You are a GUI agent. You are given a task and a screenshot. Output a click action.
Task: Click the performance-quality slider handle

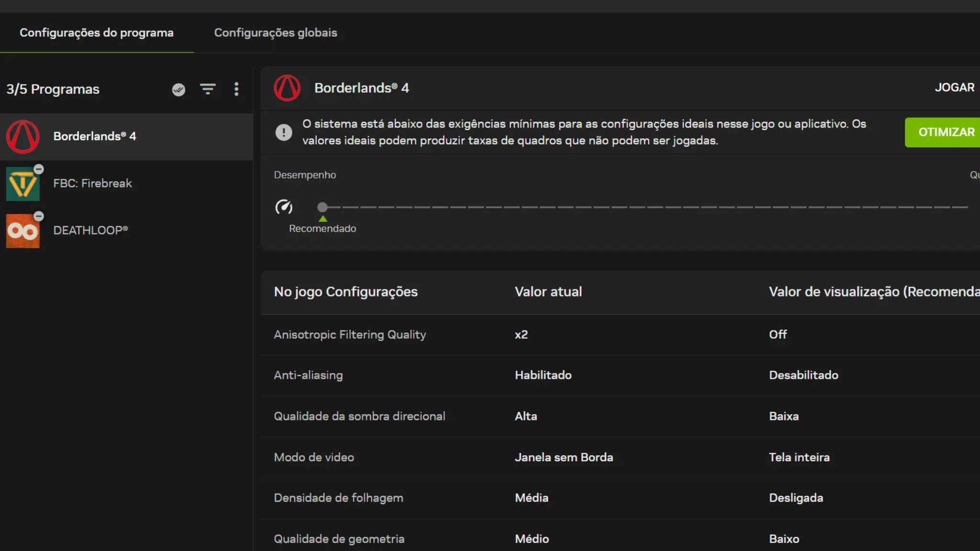(x=323, y=207)
